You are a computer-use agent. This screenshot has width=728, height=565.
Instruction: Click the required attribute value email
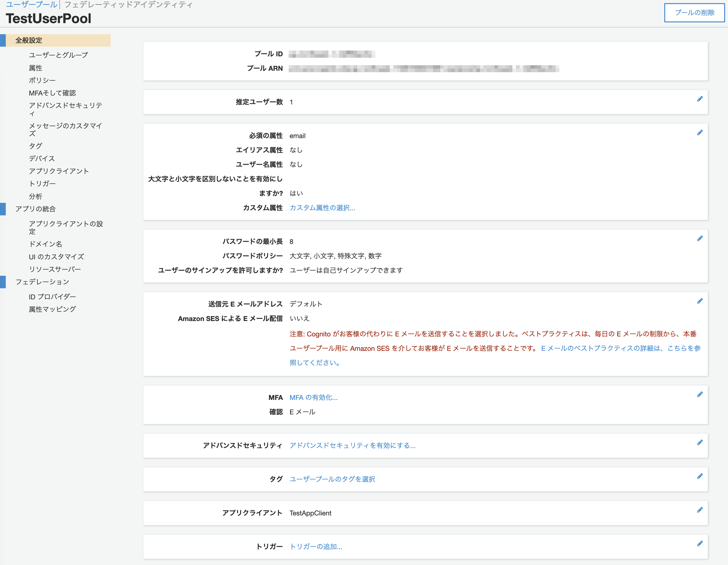[x=297, y=136]
